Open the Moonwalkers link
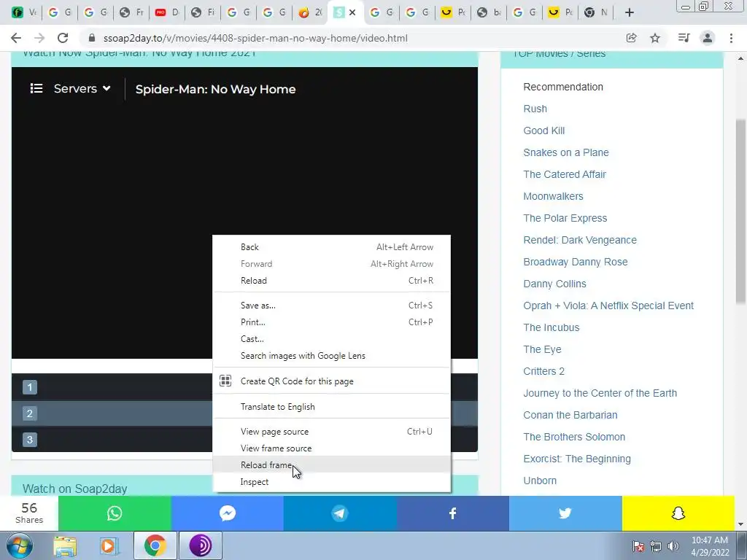This screenshot has height=560, width=747. [x=553, y=196]
